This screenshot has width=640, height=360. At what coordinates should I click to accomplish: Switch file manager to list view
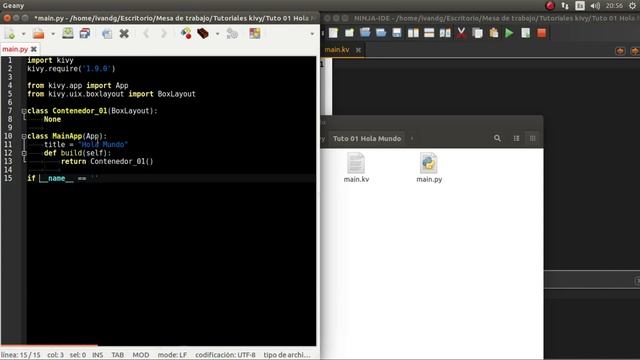click(x=516, y=138)
